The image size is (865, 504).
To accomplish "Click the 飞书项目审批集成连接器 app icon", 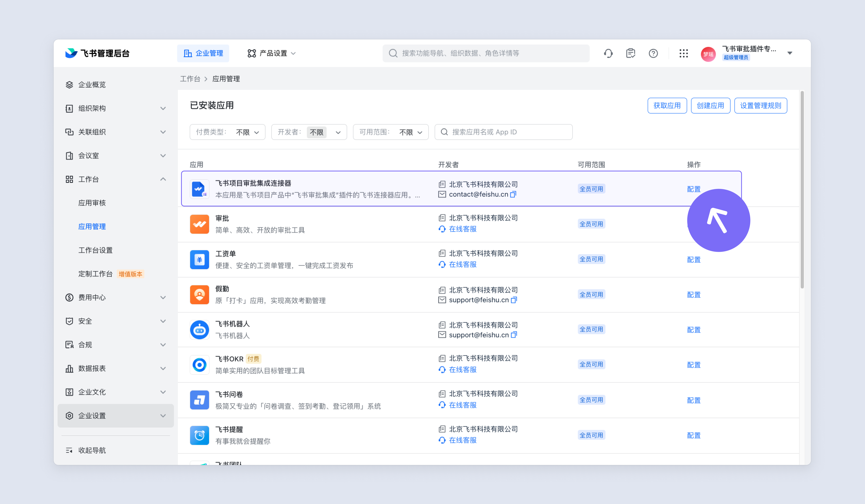I will 199,189.
